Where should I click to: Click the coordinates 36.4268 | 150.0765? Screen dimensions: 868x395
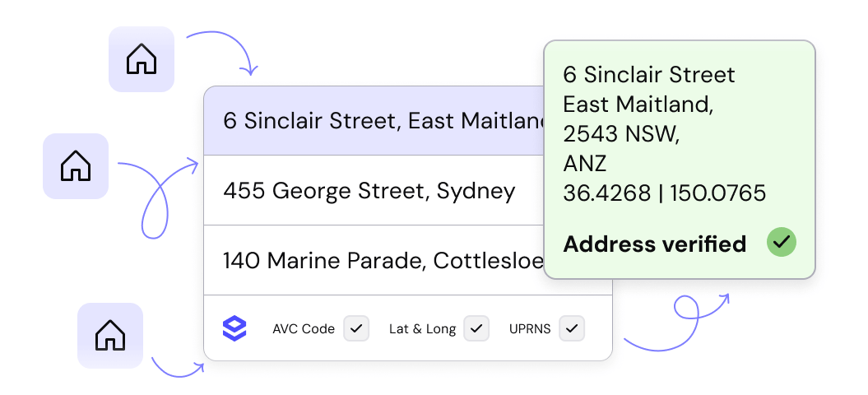(x=664, y=193)
